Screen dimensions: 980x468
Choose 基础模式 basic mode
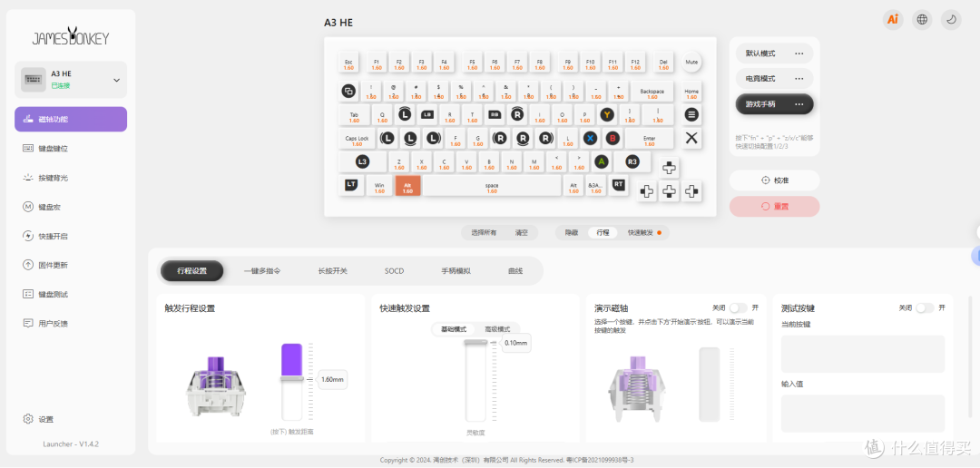454,329
